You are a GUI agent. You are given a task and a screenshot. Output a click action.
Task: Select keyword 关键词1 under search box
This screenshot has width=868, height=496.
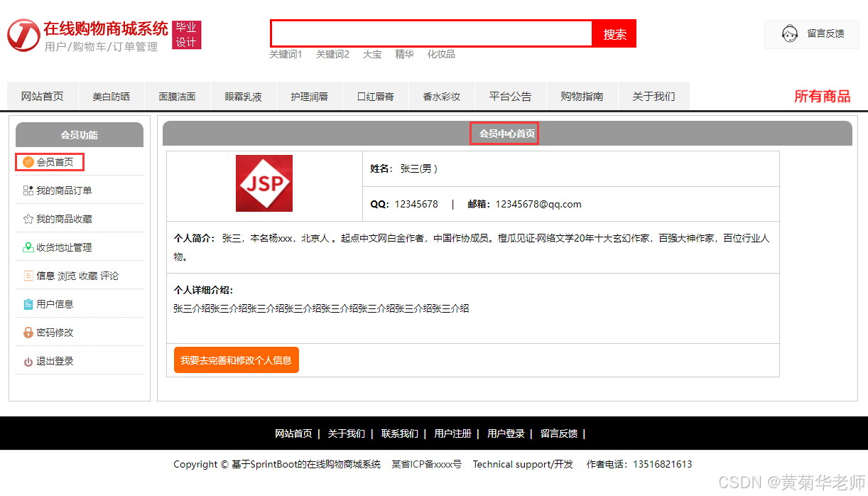point(286,54)
